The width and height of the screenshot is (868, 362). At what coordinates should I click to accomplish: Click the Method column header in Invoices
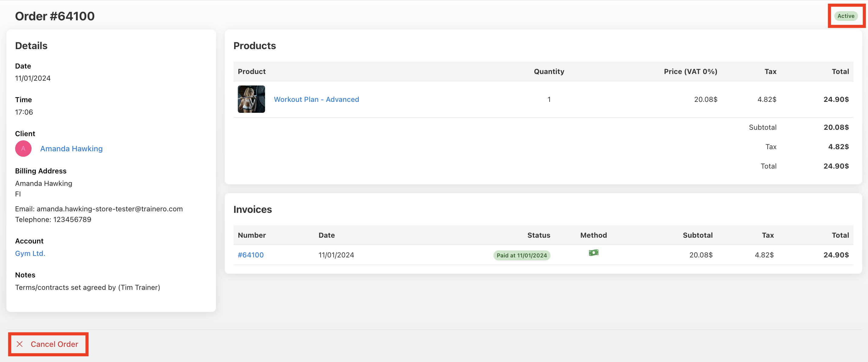pos(594,235)
